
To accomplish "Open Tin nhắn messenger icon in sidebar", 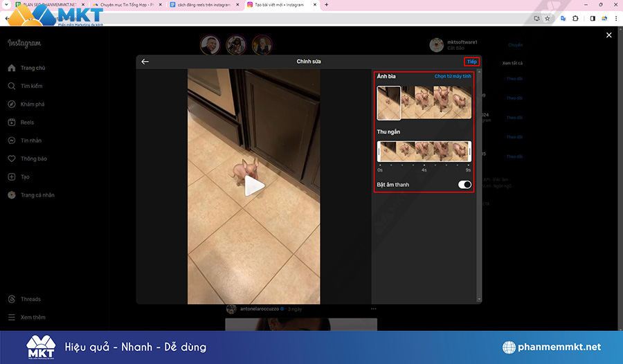I will [12, 140].
